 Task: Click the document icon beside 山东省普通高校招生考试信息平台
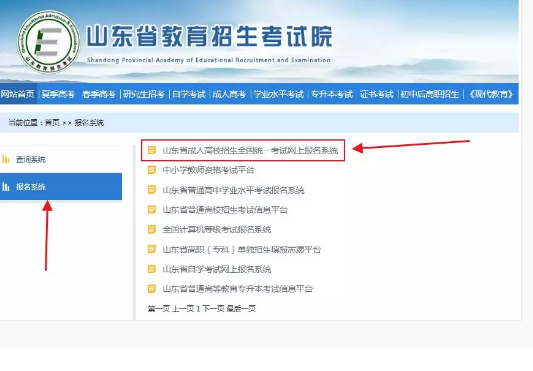click(x=152, y=209)
